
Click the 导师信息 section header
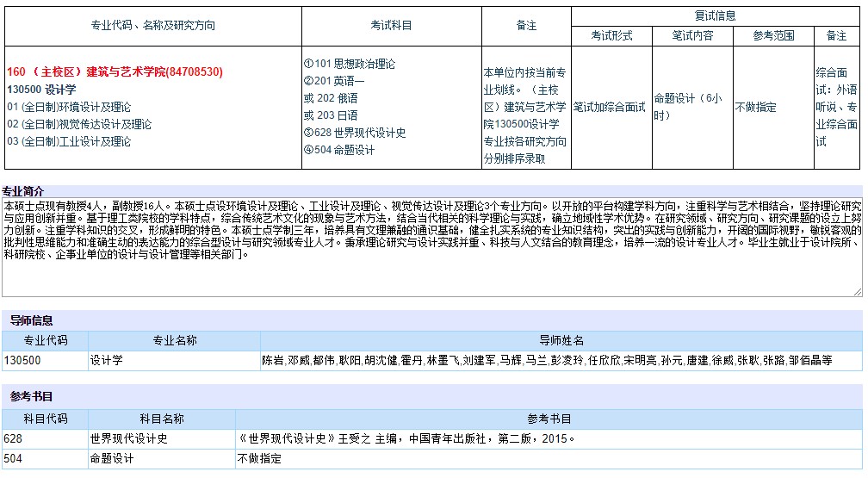[x=31, y=320]
